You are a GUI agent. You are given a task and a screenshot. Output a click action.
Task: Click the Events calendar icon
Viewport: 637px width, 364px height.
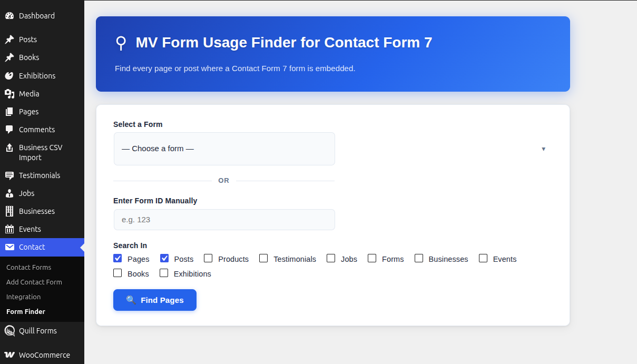9,229
